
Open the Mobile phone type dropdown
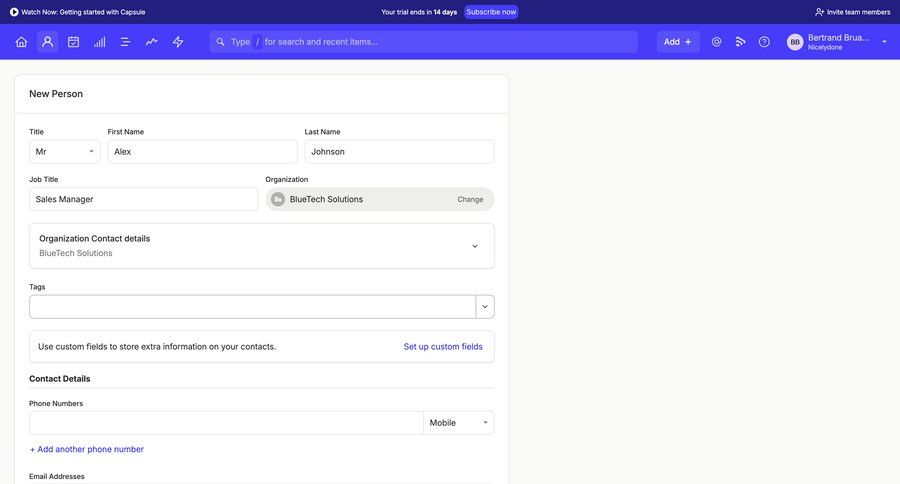click(458, 423)
